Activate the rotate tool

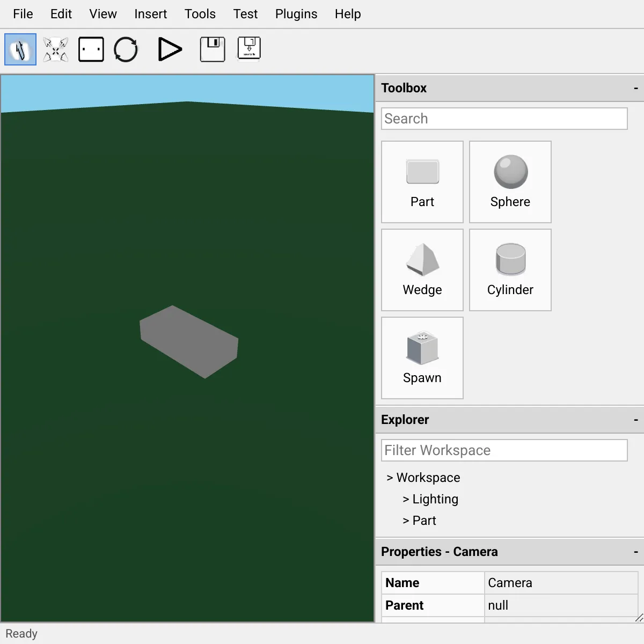coord(126,49)
